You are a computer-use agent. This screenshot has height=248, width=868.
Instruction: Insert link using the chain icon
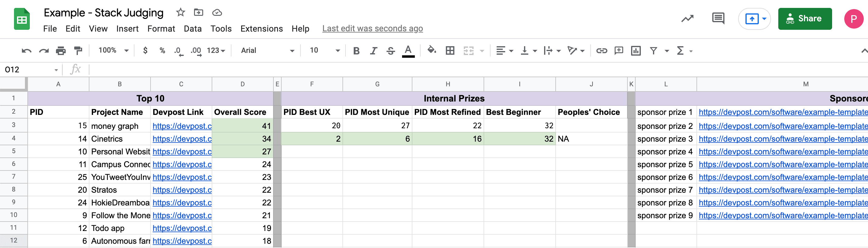(602, 51)
